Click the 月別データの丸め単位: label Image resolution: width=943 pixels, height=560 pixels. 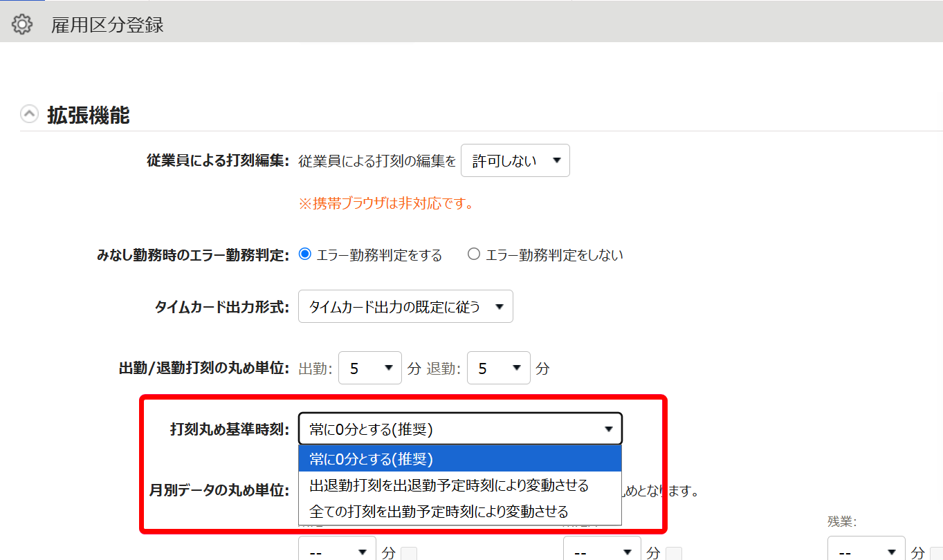(219, 491)
